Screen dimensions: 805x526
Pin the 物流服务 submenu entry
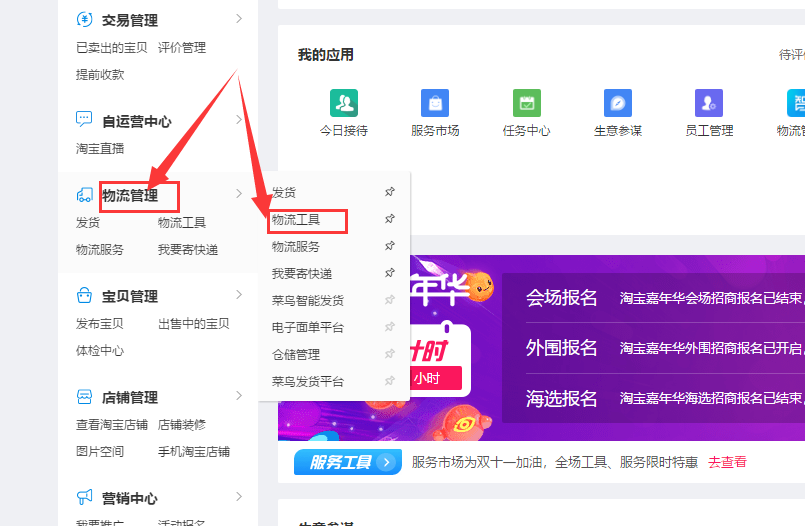[390, 246]
